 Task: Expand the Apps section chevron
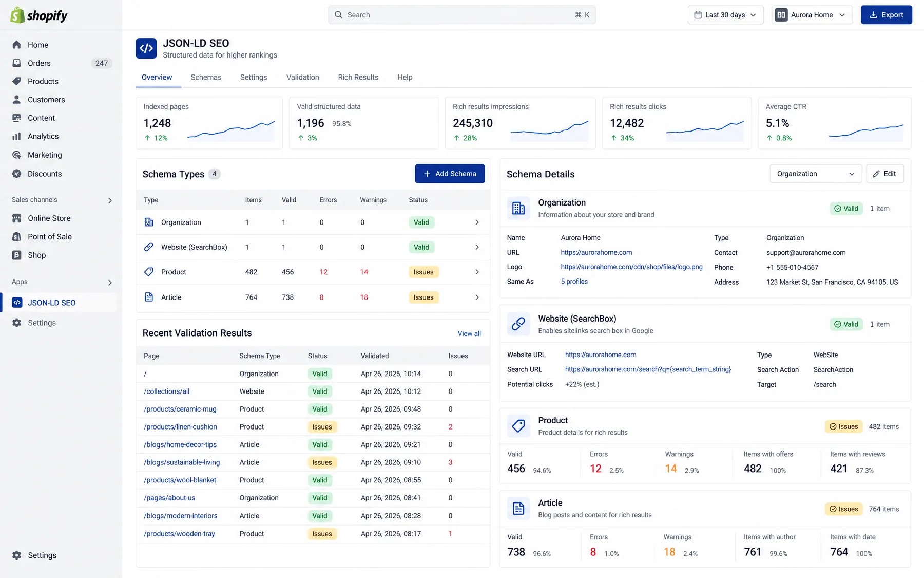coord(110,283)
